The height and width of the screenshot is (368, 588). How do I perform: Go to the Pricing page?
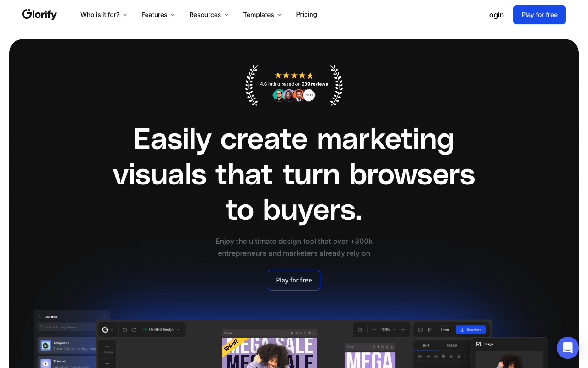[x=306, y=14]
